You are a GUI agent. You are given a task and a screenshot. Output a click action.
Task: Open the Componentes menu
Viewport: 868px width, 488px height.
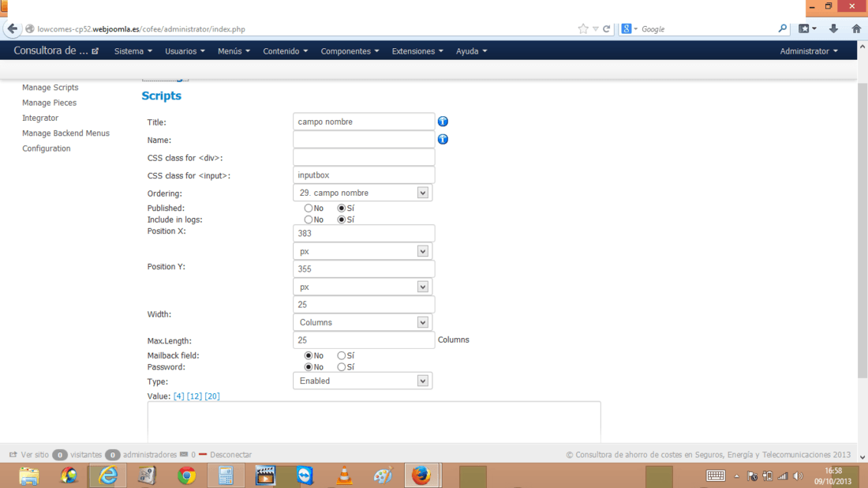point(350,51)
